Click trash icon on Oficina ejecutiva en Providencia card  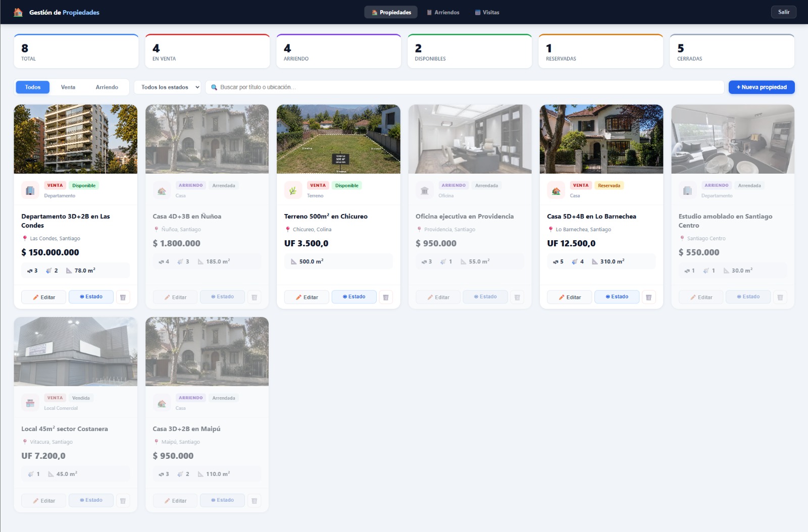(x=517, y=297)
